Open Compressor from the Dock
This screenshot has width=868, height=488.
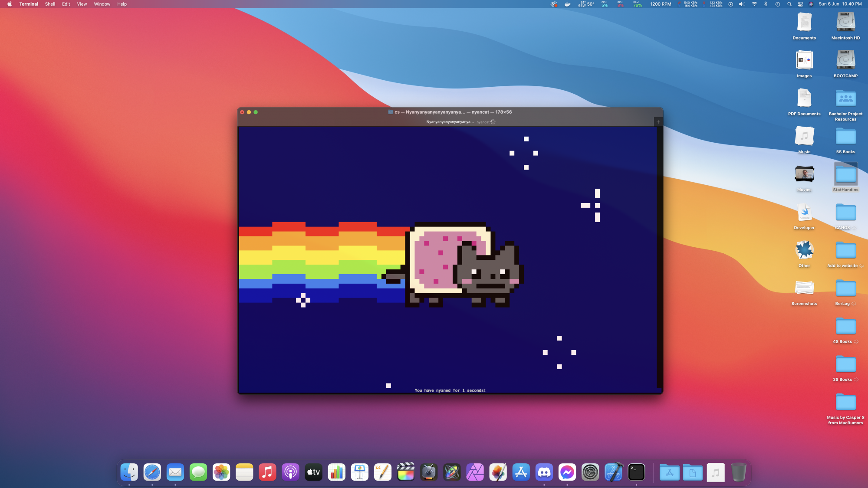[429, 472]
